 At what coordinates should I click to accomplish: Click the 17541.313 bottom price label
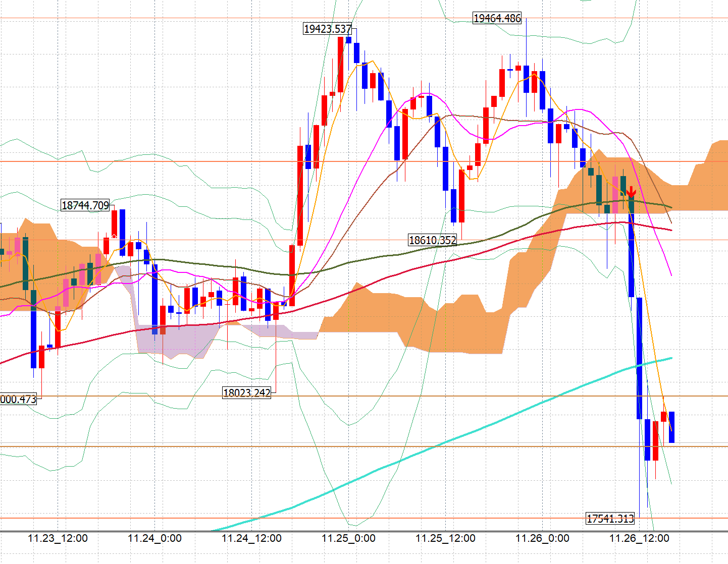[610, 518]
